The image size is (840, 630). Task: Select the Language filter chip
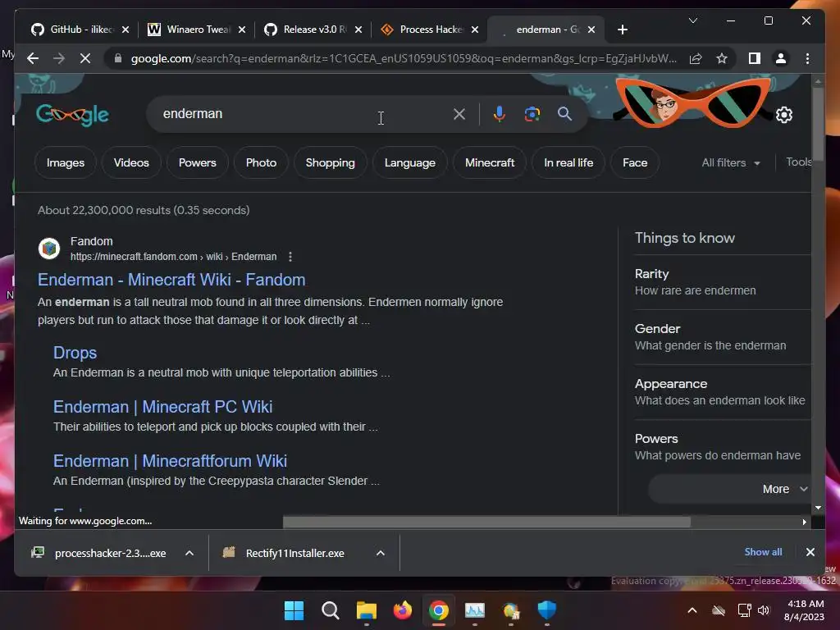(x=410, y=163)
